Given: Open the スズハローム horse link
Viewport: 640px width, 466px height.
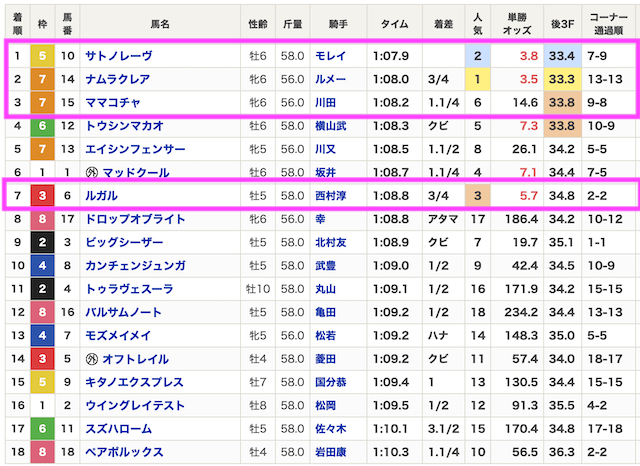Looking at the screenshot, I should tap(118, 429).
